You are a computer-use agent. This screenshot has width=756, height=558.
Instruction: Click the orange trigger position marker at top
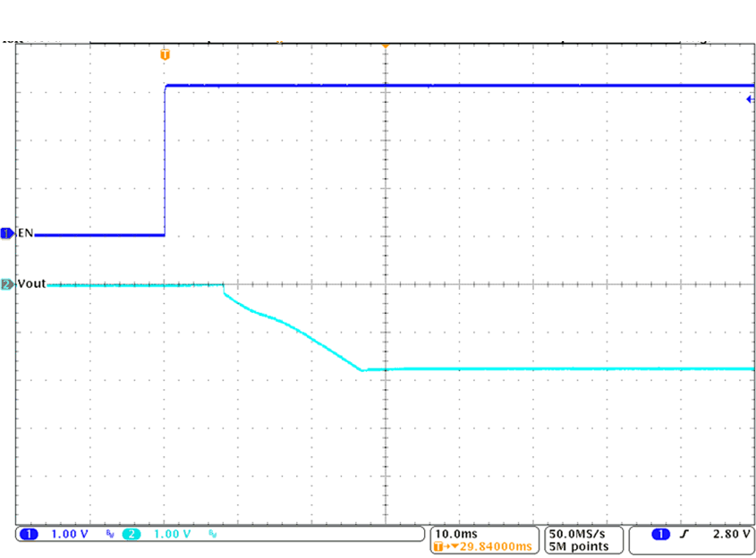385,44
